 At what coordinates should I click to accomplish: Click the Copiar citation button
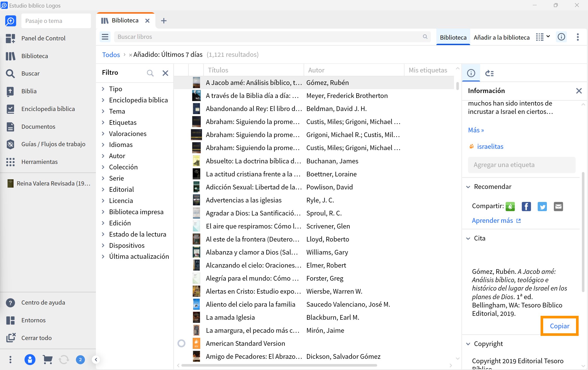coord(560,326)
